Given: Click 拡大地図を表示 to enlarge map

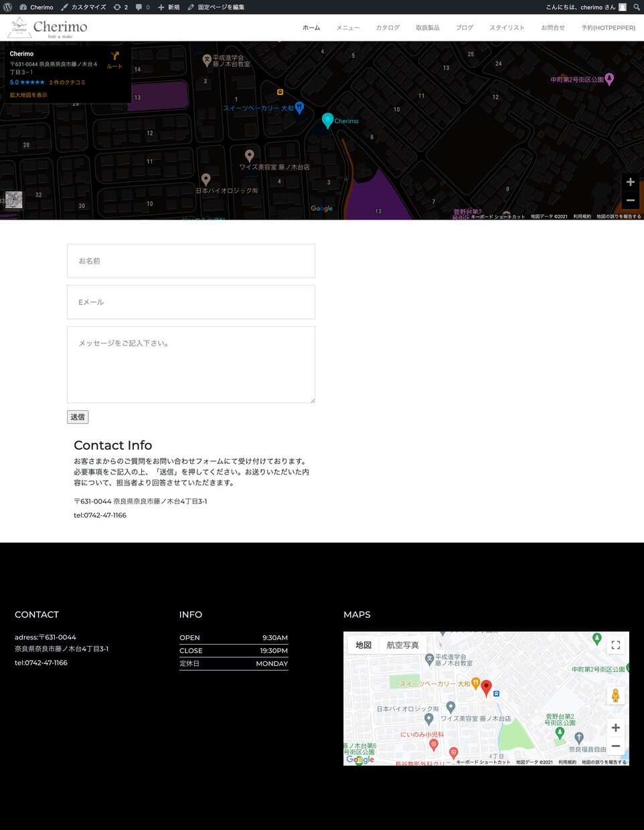Looking at the screenshot, I should click(x=28, y=95).
